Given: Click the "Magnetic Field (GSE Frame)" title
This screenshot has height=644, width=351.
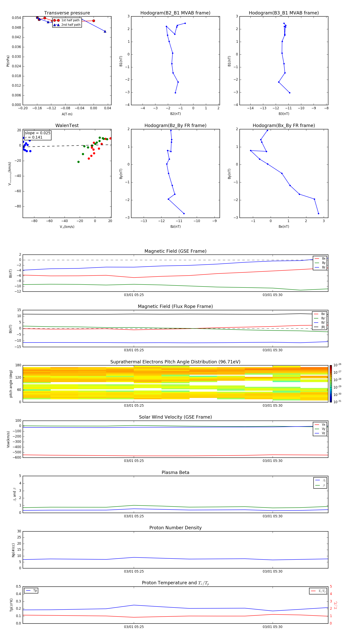Looking at the screenshot, I should tap(175, 251).
